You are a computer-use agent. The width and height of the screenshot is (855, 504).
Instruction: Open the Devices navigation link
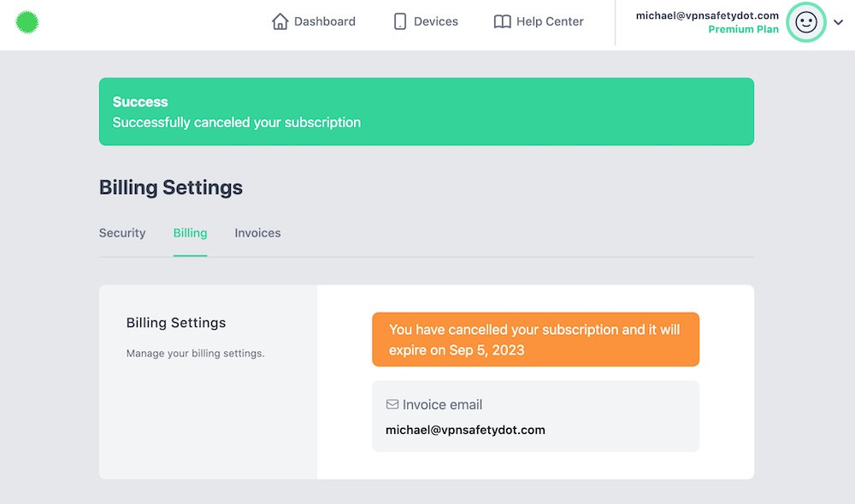coord(426,21)
